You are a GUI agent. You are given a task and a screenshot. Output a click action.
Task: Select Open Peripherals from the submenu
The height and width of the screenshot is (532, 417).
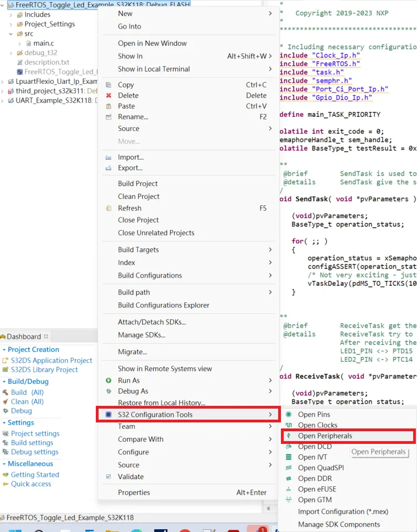[x=324, y=436]
